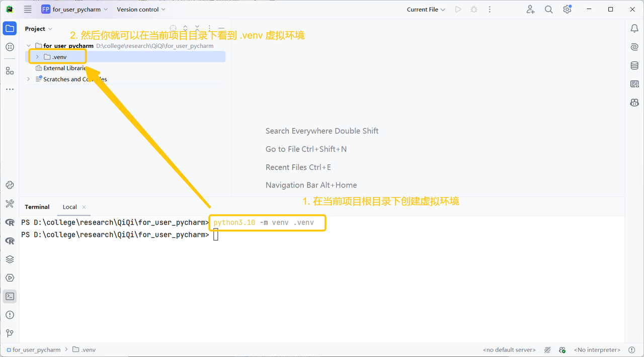Image resolution: width=644 pixels, height=357 pixels.
Task: Open the Python Packages tool window
Action: [10, 259]
